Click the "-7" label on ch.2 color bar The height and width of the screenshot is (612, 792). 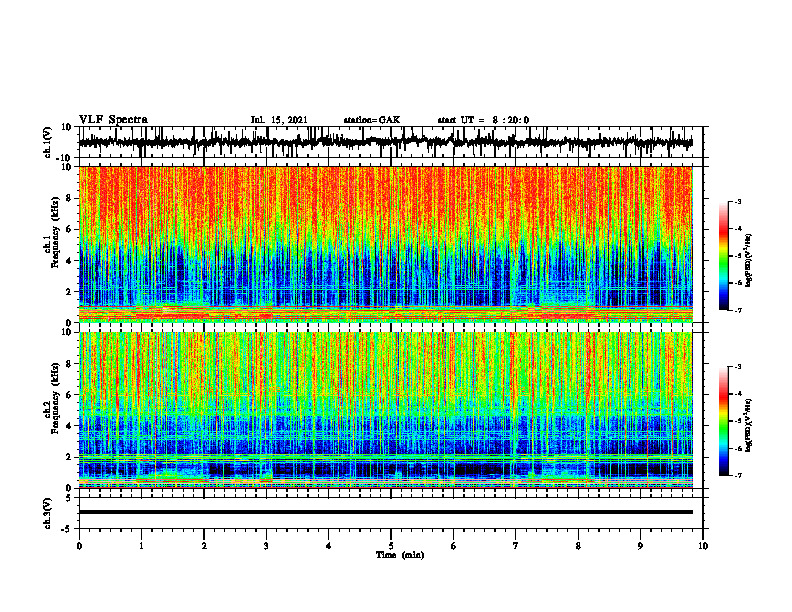coord(737,476)
